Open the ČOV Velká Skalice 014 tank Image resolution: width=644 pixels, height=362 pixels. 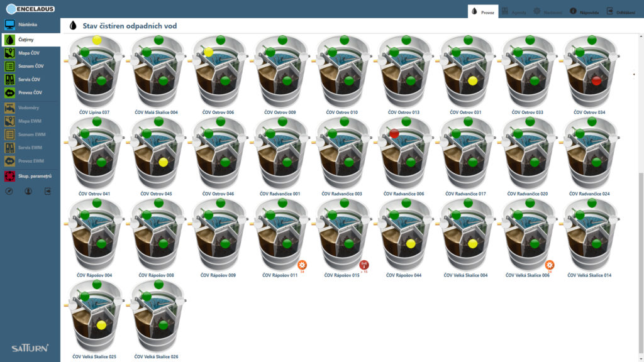tap(589, 235)
